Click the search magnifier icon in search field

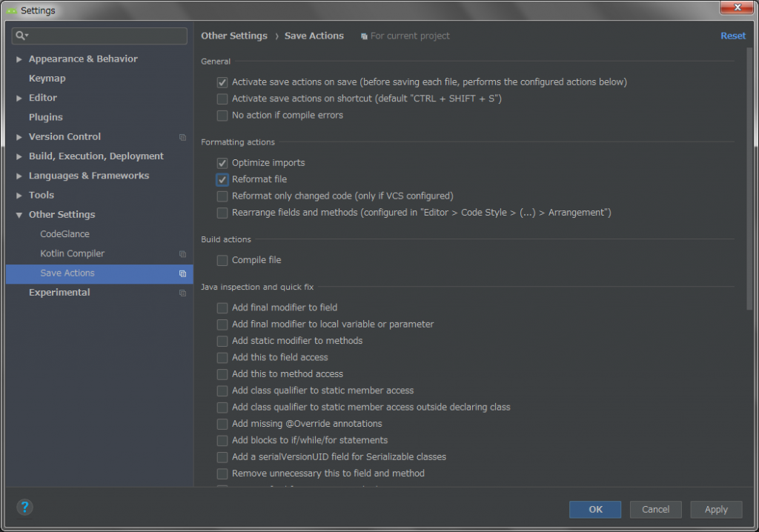[x=21, y=36]
